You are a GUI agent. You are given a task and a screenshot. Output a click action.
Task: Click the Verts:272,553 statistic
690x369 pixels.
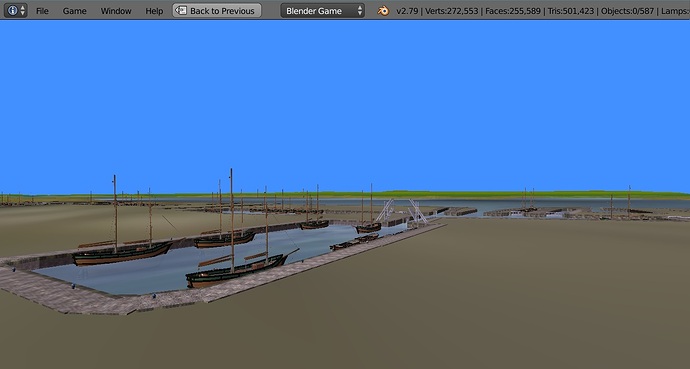[451, 11]
